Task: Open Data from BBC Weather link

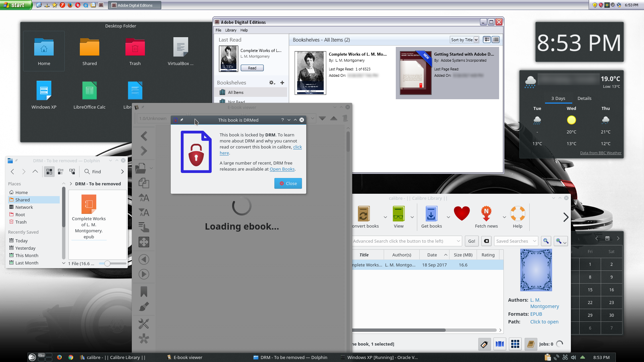Action: [x=601, y=153]
